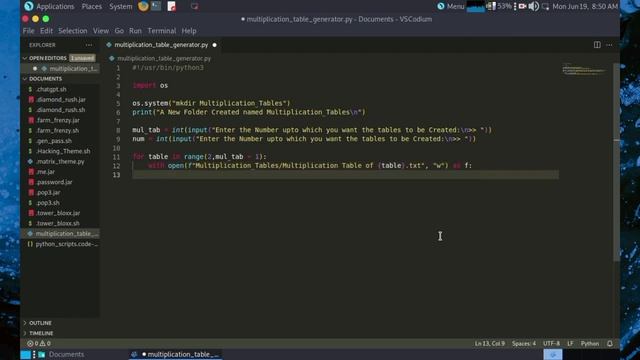
Task: Open the View menu
Action: (101, 31)
